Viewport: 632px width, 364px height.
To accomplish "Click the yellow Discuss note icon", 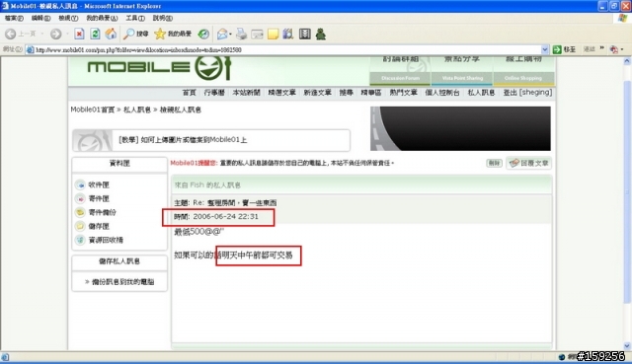I will pos(273,34).
